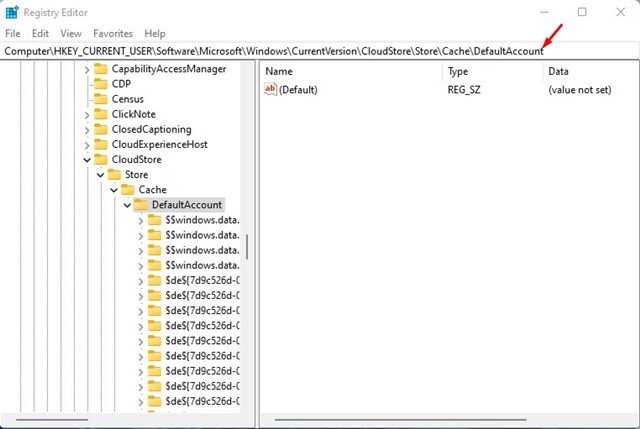Screen dimensions: 640x429
Task: Maximize the Registry Editor window
Action: coord(582,12)
